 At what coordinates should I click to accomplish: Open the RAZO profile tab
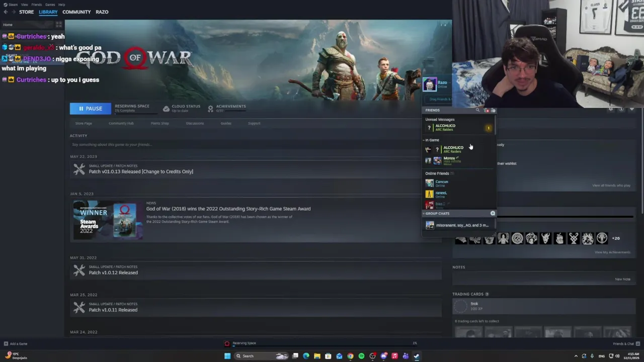pos(102,12)
